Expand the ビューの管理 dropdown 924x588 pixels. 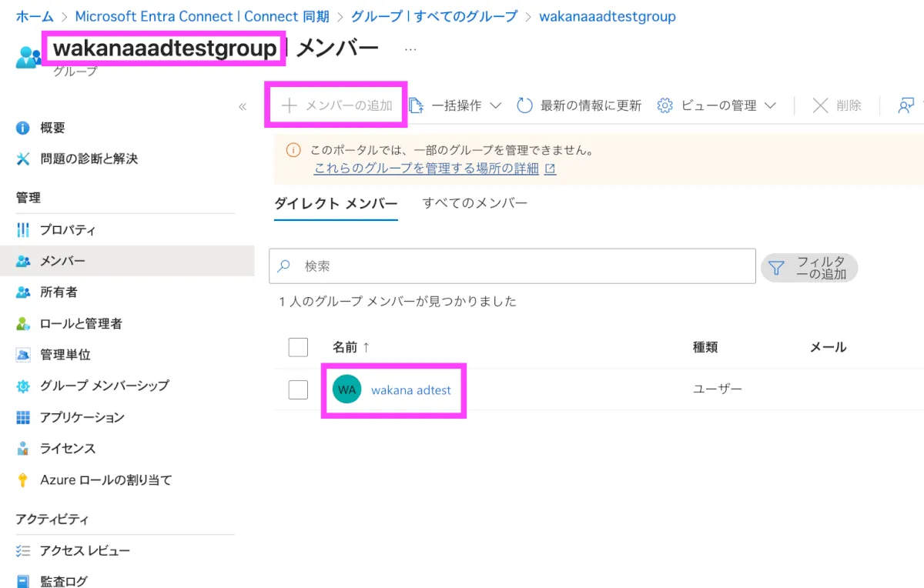click(716, 105)
